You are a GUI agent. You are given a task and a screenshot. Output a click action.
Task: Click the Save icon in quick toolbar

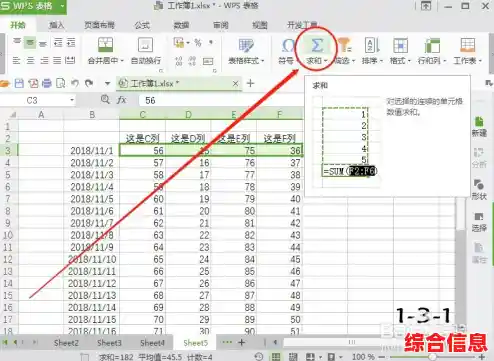tap(19, 83)
